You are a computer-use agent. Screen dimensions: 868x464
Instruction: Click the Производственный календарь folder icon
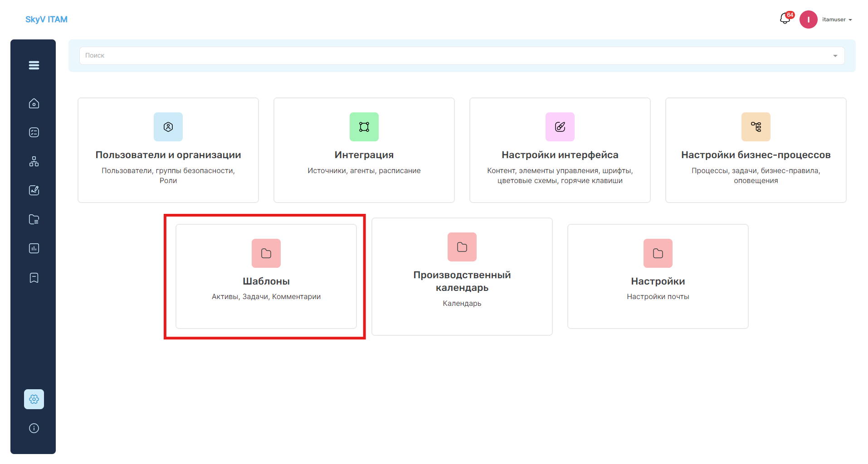click(x=462, y=247)
